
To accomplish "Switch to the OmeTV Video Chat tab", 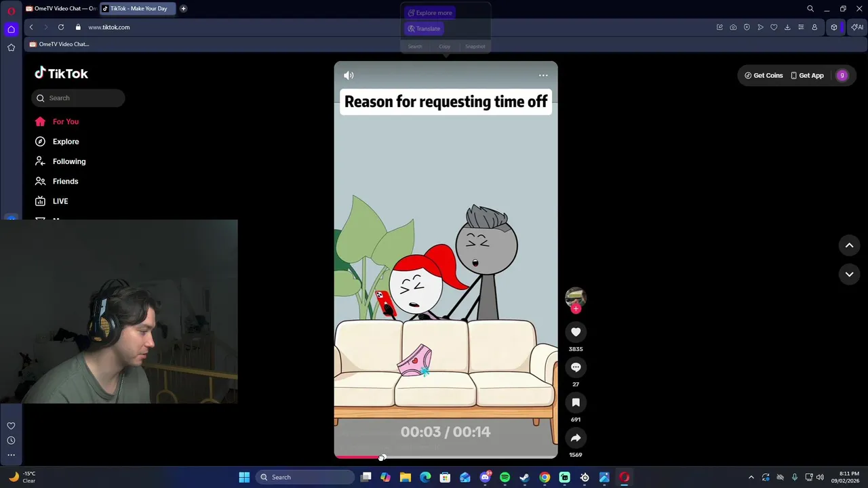I will (x=61, y=9).
